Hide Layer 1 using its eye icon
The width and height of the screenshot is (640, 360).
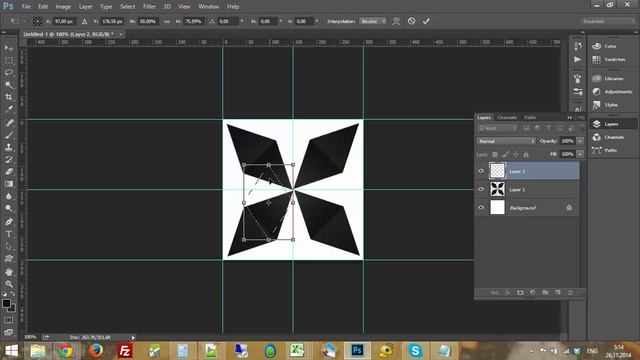pyautogui.click(x=481, y=189)
